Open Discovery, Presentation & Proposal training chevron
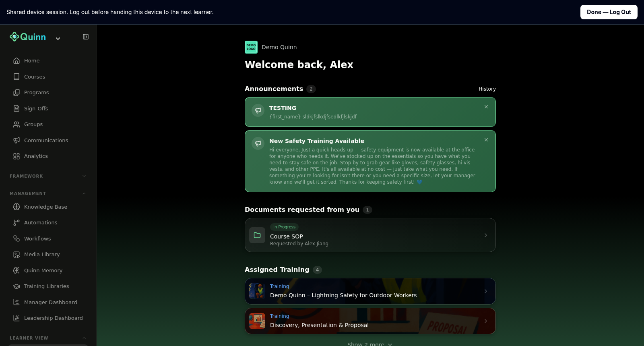This screenshot has width=644, height=346. [486, 321]
